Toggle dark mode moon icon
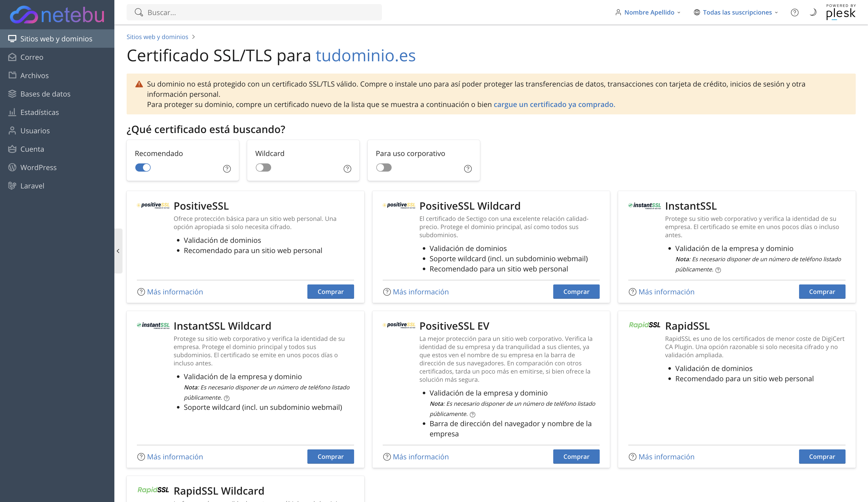Image resolution: width=868 pixels, height=502 pixels. point(813,13)
